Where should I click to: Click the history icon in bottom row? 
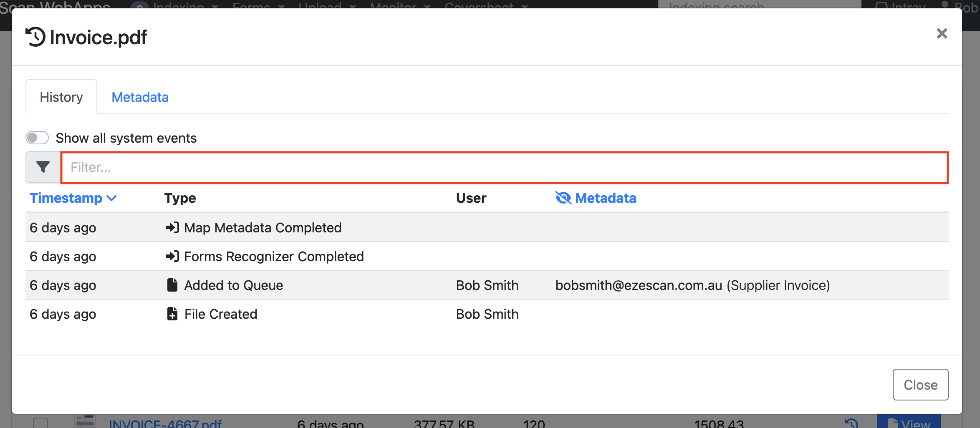point(851,423)
